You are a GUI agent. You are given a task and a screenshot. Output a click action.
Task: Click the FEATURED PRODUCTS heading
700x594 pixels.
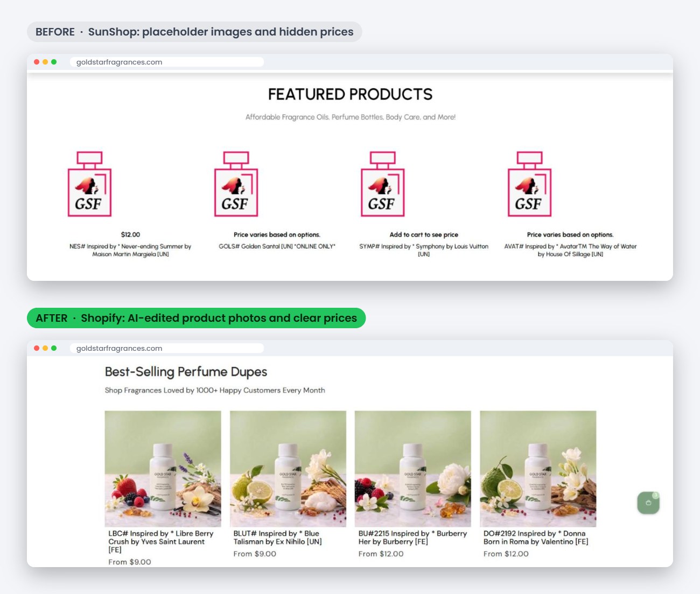350,95
